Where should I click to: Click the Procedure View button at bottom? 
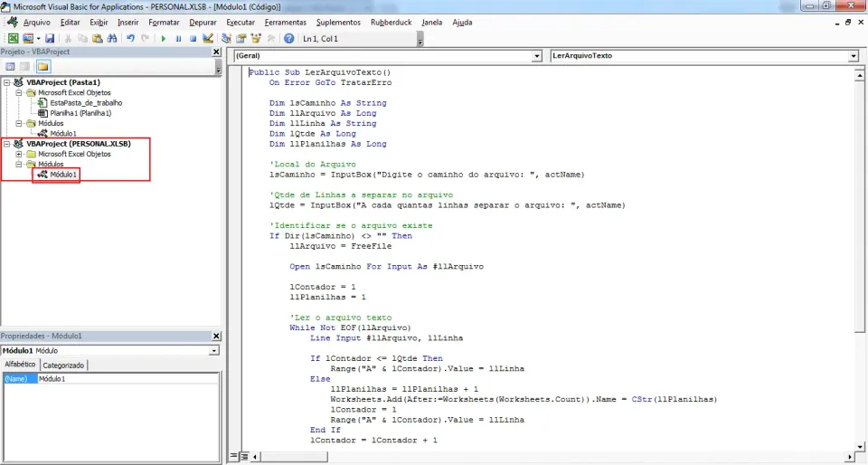[x=233, y=457]
